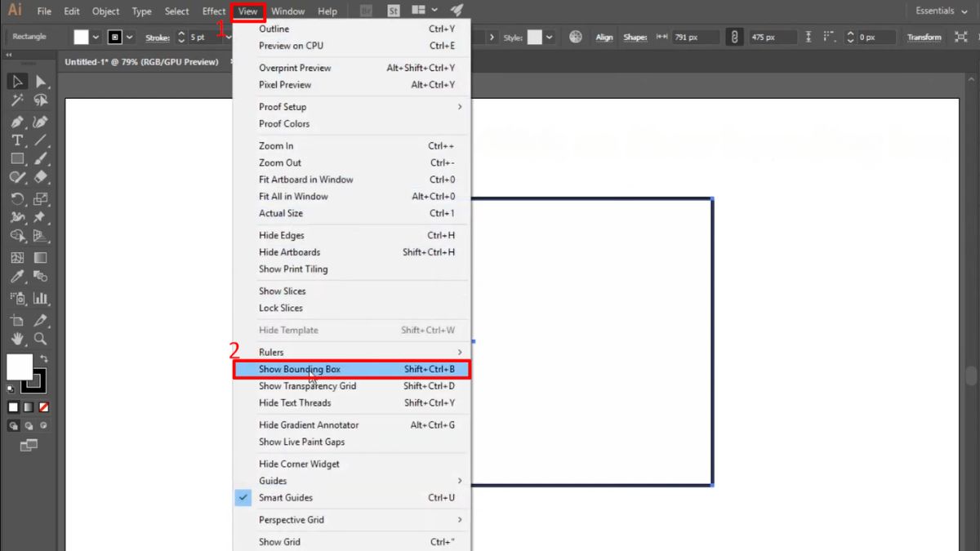Open the fill color dropdown in control bar

coord(96,37)
